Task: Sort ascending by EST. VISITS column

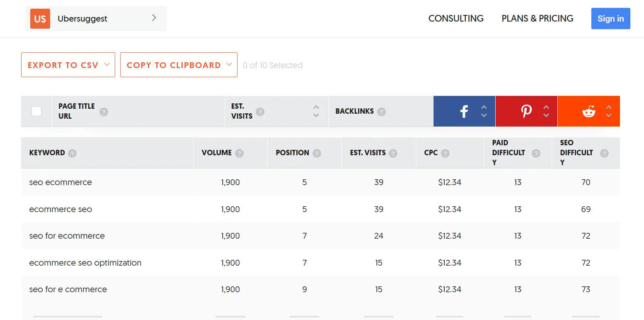Action: pyautogui.click(x=316, y=108)
